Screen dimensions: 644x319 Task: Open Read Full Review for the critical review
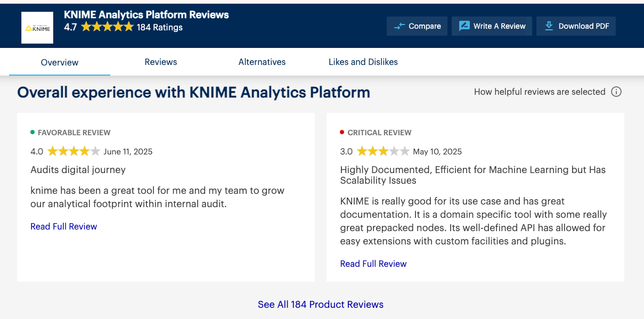373,264
